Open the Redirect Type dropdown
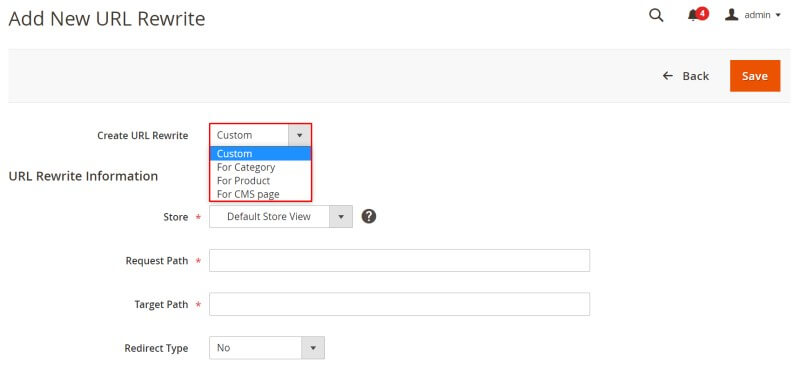The width and height of the screenshot is (800, 376). pyautogui.click(x=267, y=348)
